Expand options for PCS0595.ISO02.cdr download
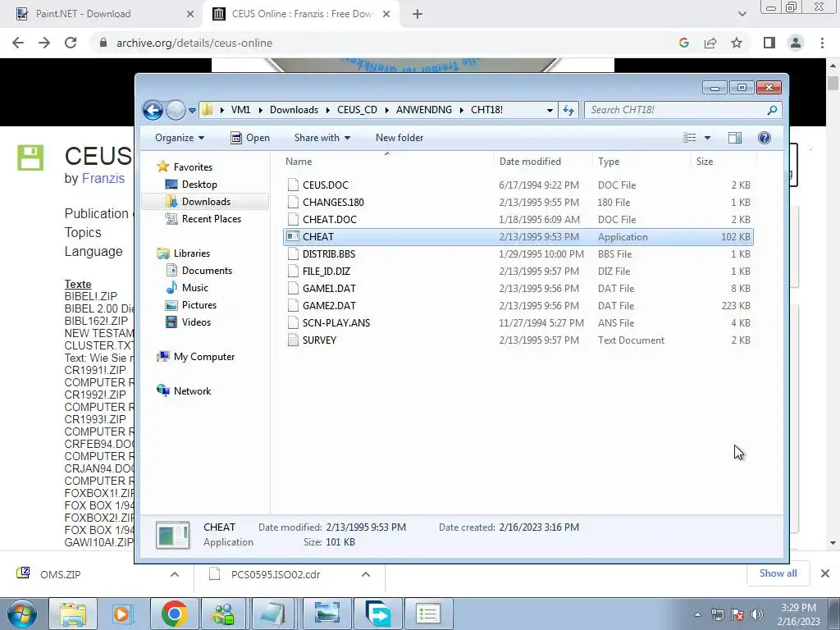This screenshot has width=840, height=630. click(x=366, y=574)
